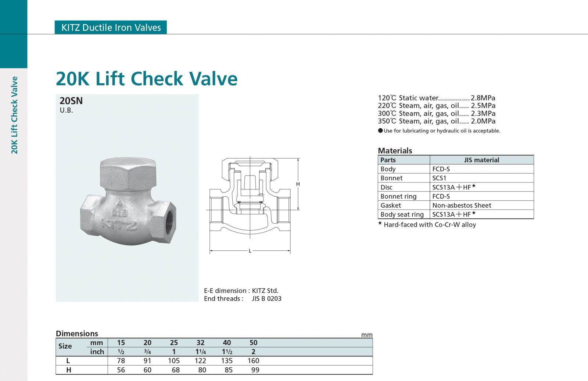The height and width of the screenshot is (381, 588).
Task: Click the size 50 mm column header
Action: pyautogui.click(x=253, y=343)
